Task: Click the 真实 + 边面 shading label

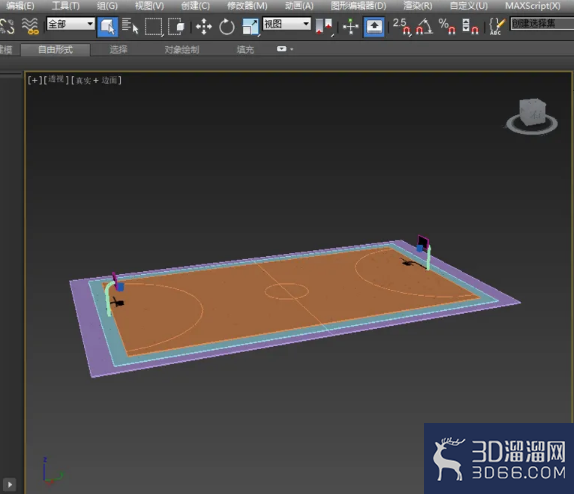Action: (x=96, y=80)
